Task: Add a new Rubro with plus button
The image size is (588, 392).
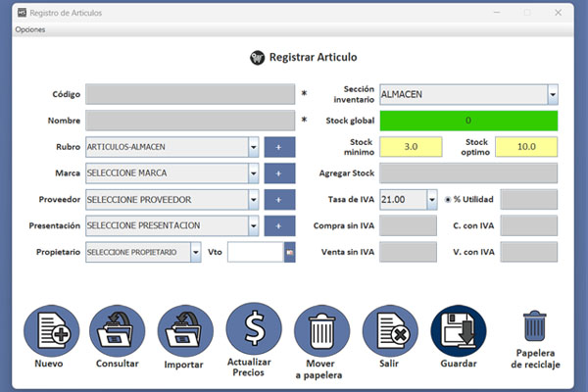Action: (x=278, y=147)
